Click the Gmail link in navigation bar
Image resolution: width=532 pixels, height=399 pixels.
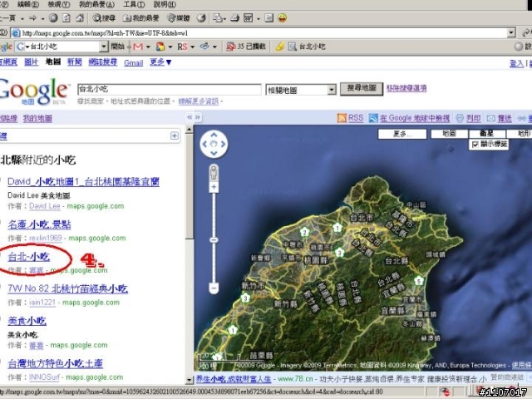pyautogui.click(x=134, y=62)
